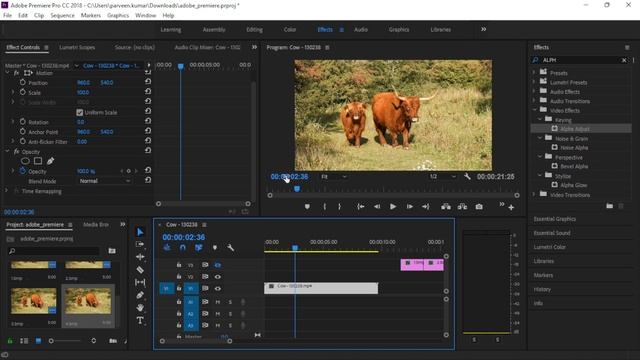The height and width of the screenshot is (360, 640).
Task: Click the Extract button
Action: (462, 207)
